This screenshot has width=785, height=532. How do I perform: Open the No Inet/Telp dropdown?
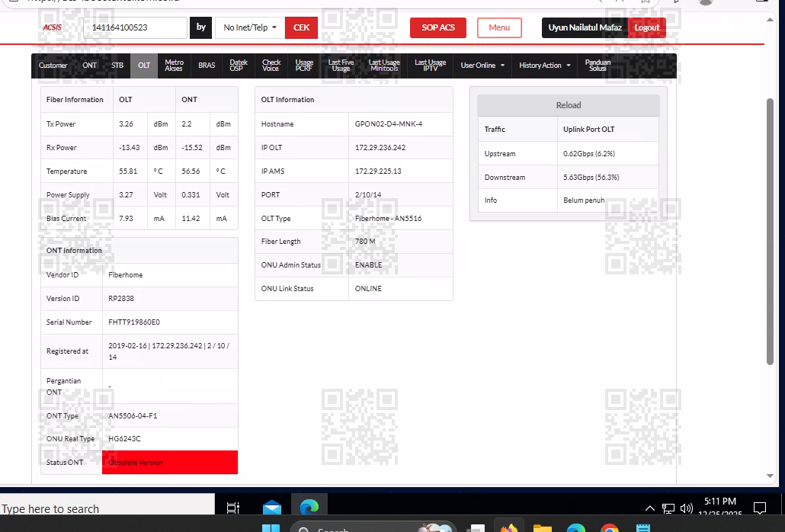250,27
